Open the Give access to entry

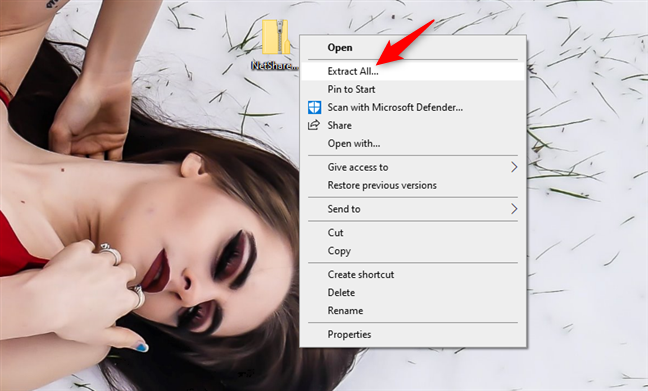pyautogui.click(x=413, y=167)
